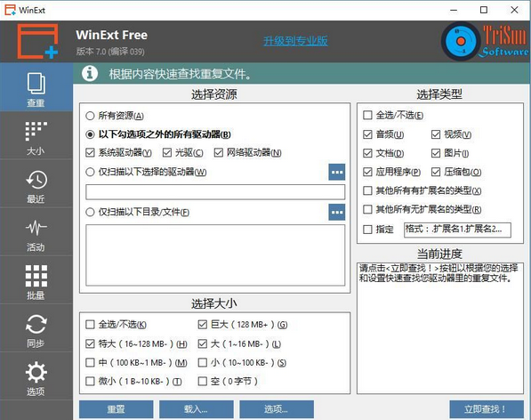Check 中 (100 KB~1 MB-) size checkbox

90,362
